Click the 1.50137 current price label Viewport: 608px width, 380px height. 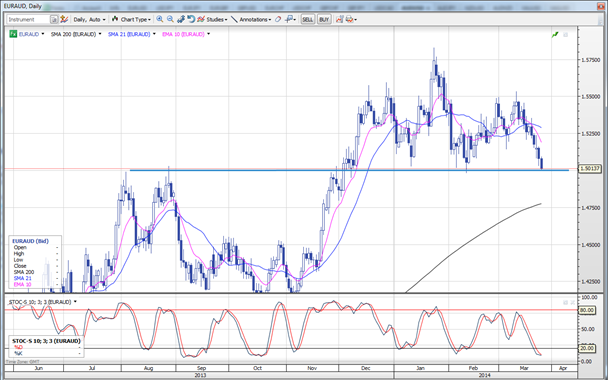590,169
